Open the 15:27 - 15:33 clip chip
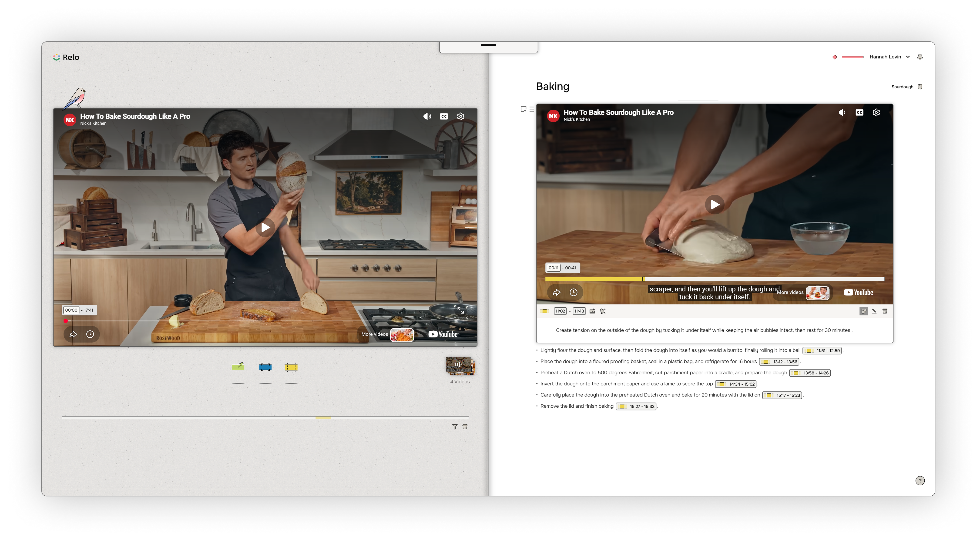Screen dimensions: 980x541 click(636, 407)
